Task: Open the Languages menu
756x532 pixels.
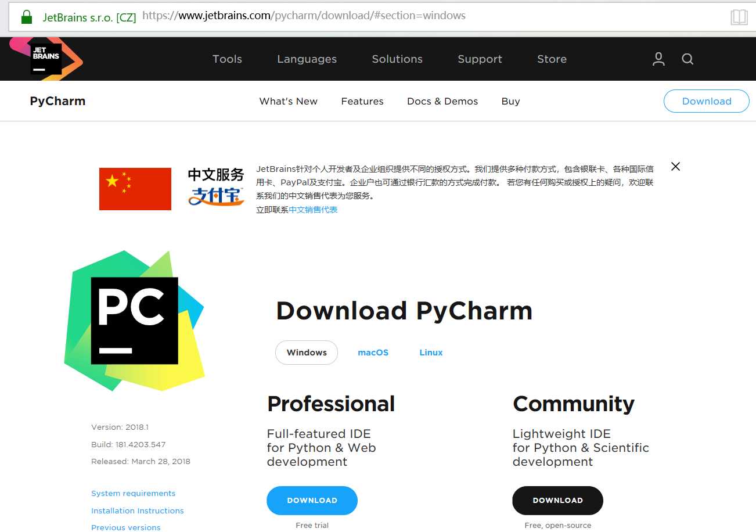Action: point(307,59)
